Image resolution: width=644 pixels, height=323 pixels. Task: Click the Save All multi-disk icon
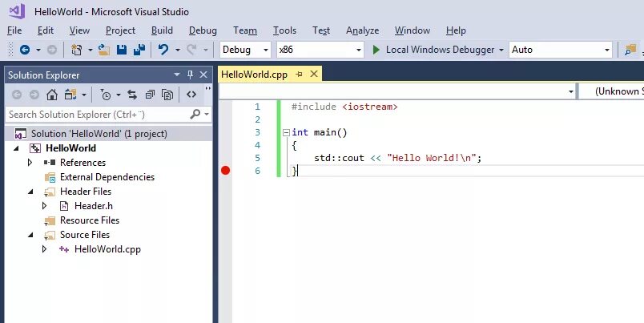[139, 50]
